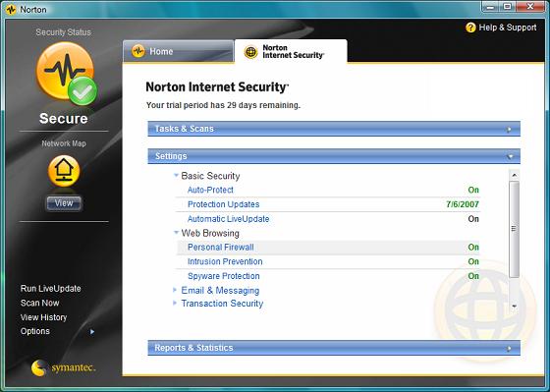Click the Symantec logo
Screen dimensions: 550x392
click(63, 367)
